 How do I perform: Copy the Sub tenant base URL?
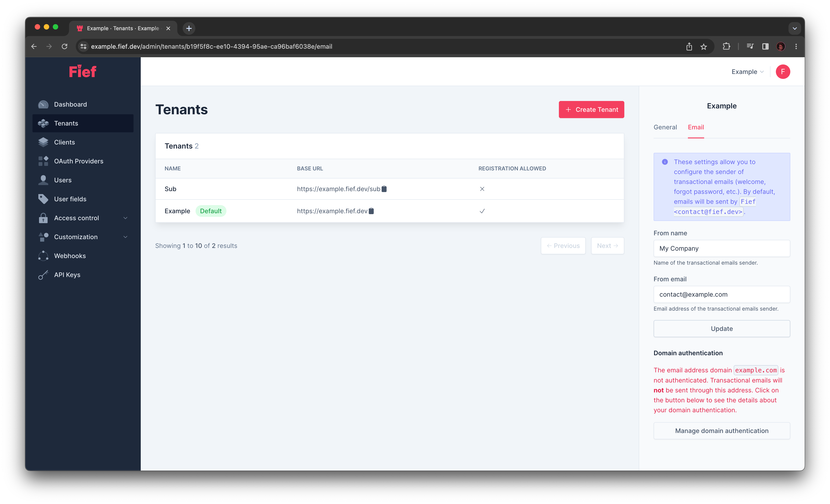[384, 189]
